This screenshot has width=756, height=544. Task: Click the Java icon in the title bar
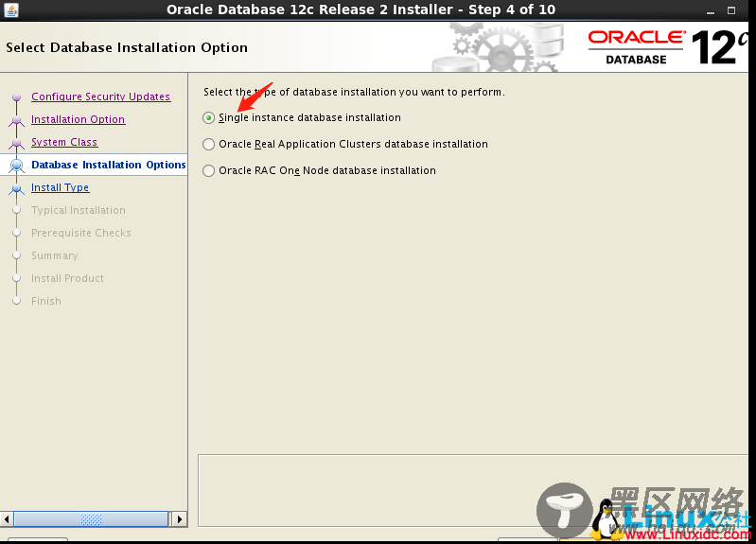pos(11,9)
